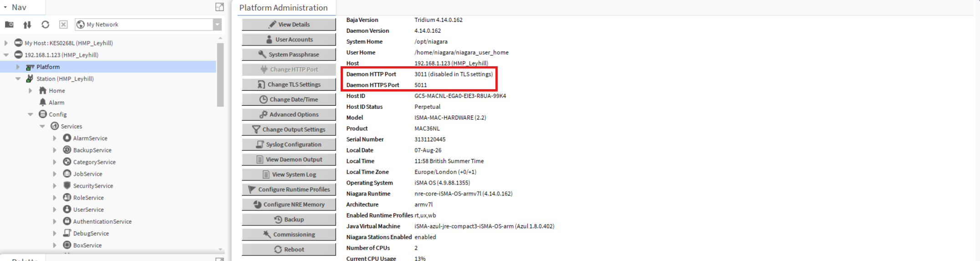Collapse the Station (HMP_Leyhill) node
The height and width of the screenshot is (261, 980).
click(18, 78)
